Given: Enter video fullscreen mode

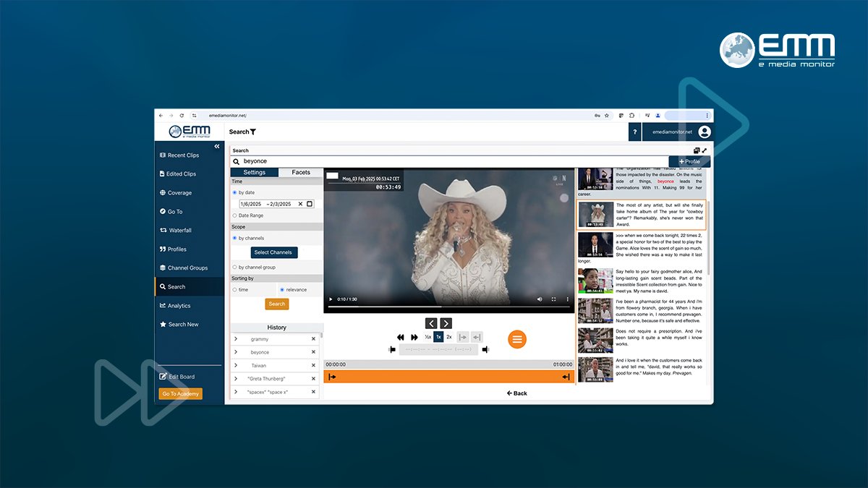Looking at the screenshot, I should [554, 299].
